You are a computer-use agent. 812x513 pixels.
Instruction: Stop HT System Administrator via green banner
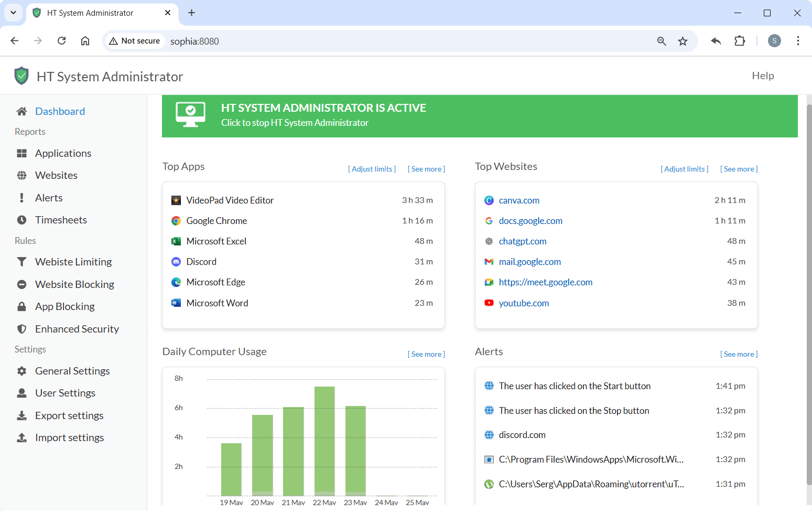coord(480,116)
